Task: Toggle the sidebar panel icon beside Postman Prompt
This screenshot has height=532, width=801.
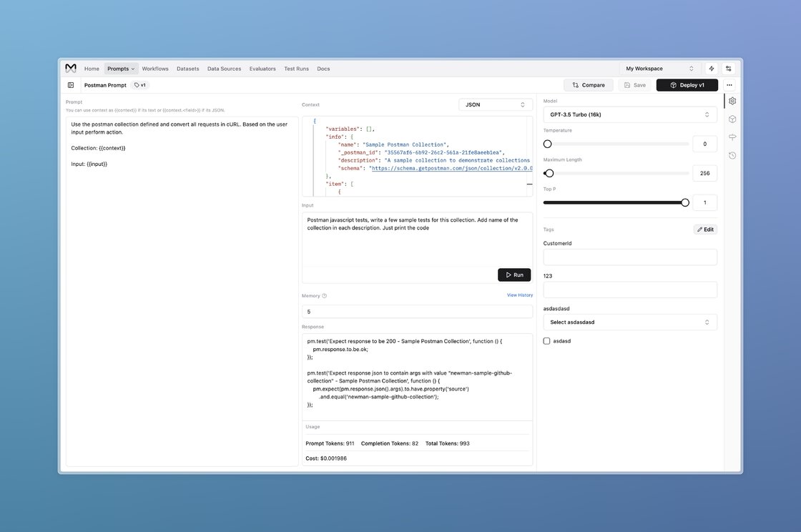Action: [71, 85]
